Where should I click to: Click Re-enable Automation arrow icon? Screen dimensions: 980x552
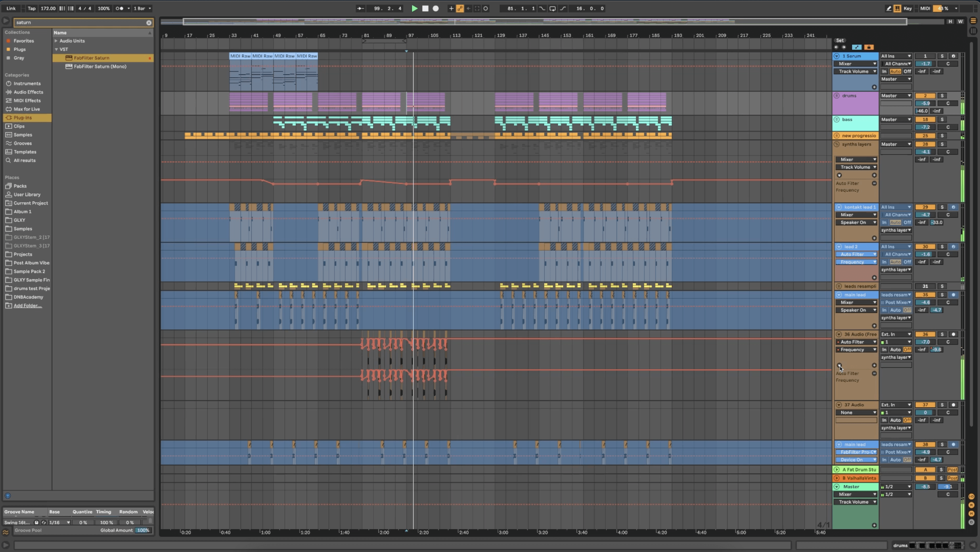point(469,8)
